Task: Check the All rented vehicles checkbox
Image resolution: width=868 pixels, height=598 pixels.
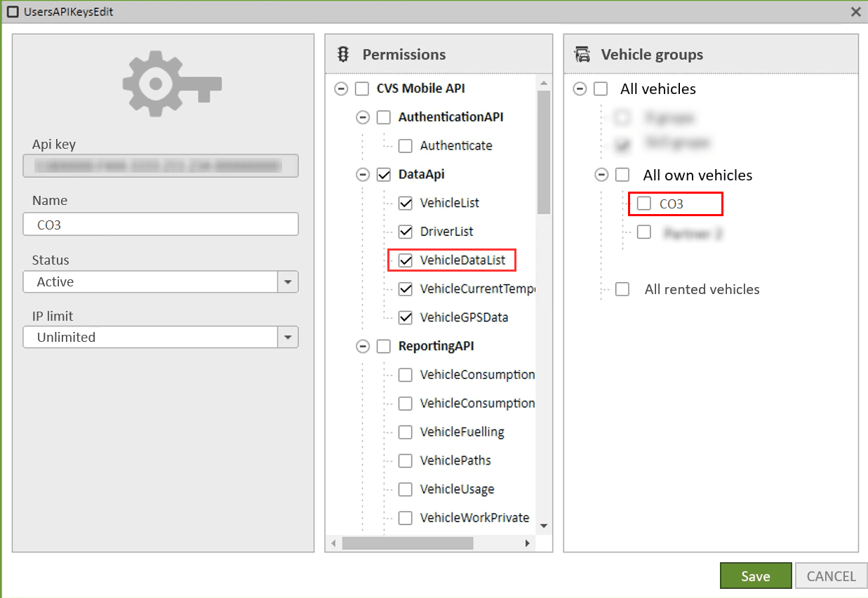Action: pyautogui.click(x=622, y=289)
